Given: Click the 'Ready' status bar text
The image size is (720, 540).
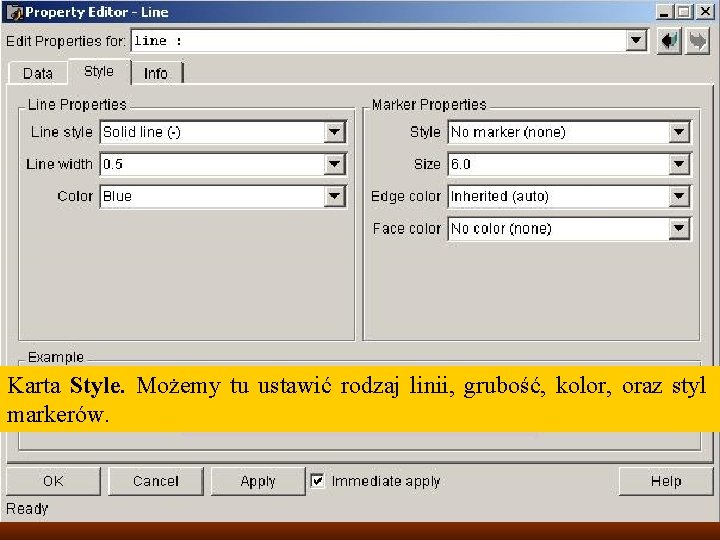Looking at the screenshot, I should [27, 509].
